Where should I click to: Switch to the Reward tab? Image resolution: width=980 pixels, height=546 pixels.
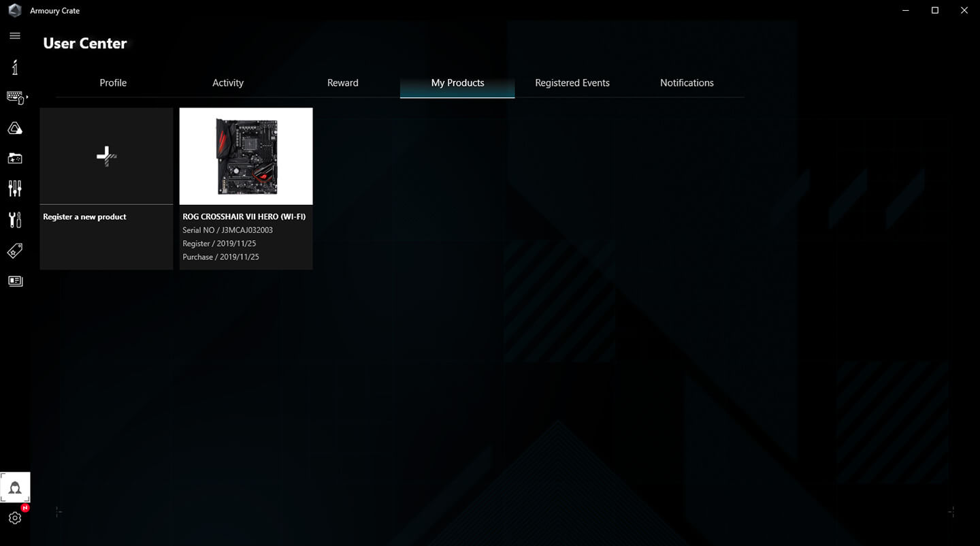(343, 83)
